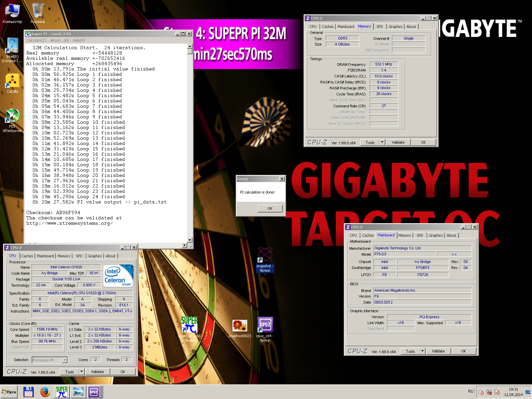Switch to Super PI on the taskbar
This screenshot has height=399, width=532.
click(62, 392)
